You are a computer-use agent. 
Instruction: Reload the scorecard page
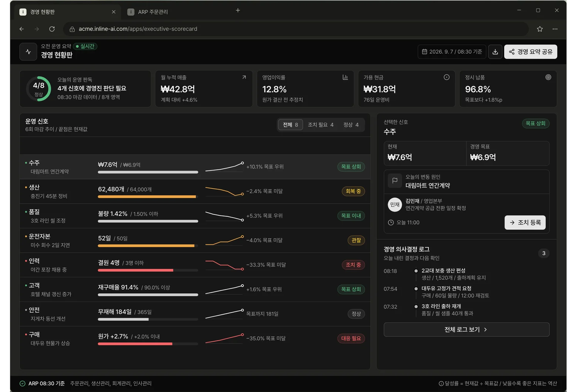(52, 29)
